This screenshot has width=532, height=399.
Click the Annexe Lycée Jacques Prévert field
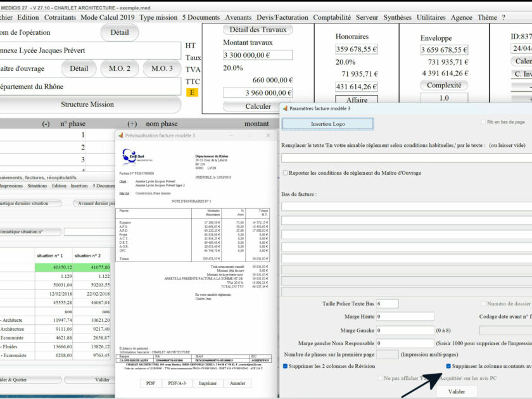(x=90, y=51)
